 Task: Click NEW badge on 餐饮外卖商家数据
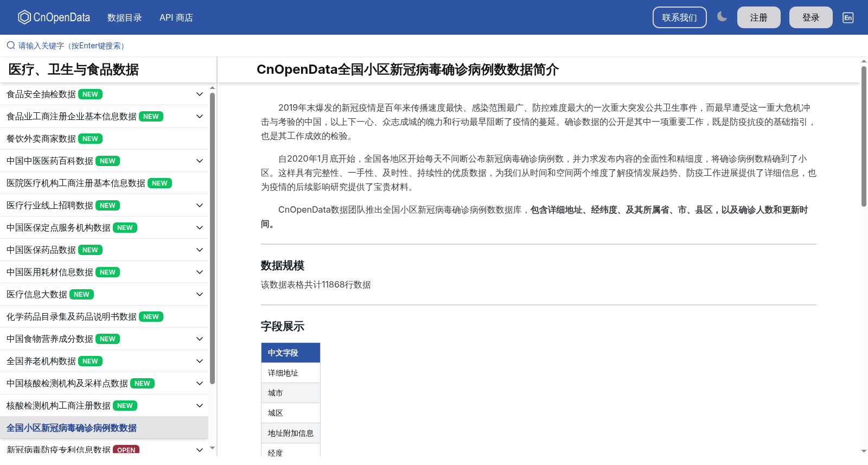[90, 139]
